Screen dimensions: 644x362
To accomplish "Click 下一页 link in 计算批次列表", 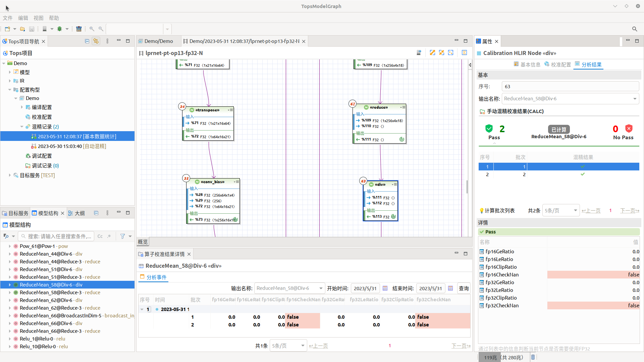I will 630,211.
